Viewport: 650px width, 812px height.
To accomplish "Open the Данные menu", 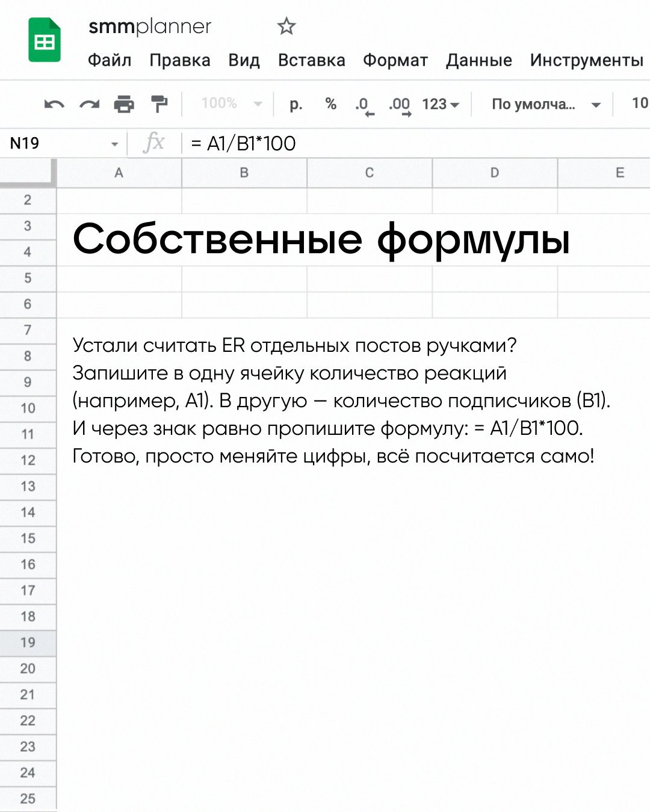I will pyautogui.click(x=479, y=60).
